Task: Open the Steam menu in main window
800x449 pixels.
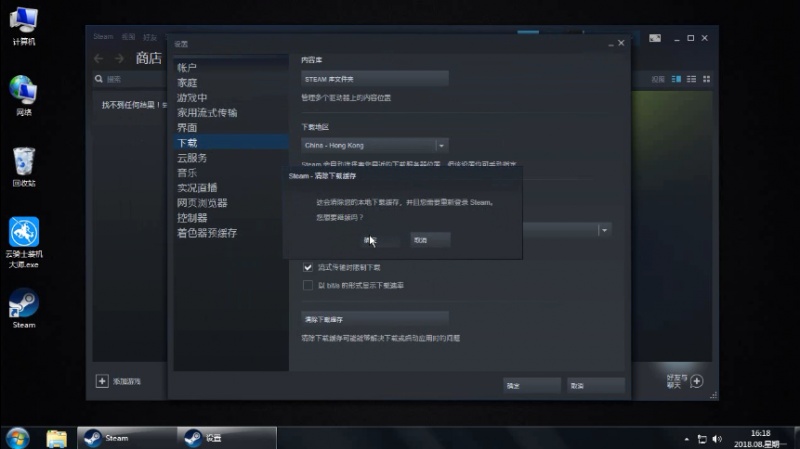Action: point(103,36)
